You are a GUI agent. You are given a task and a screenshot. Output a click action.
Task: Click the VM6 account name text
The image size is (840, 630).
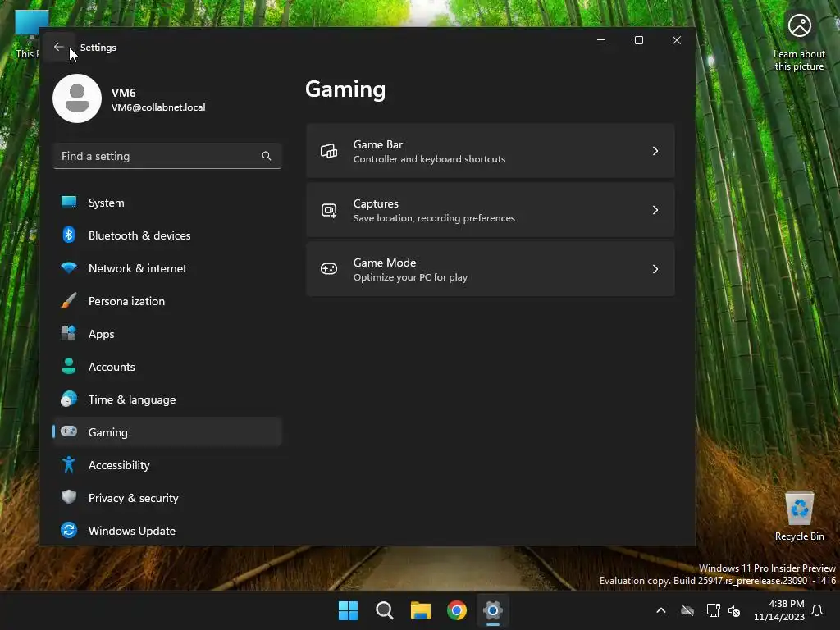123,93
